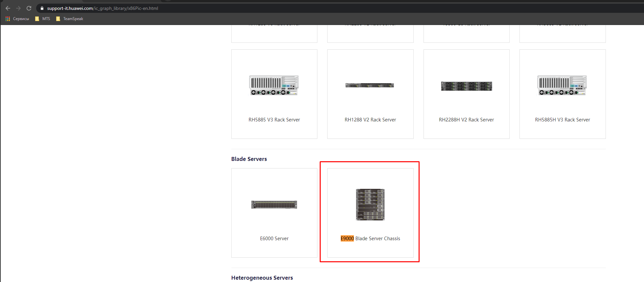Click the E9000 Blade Server Chassis image
This screenshot has height=282, width=644.
pyautogui.click(x=370, y=205)
